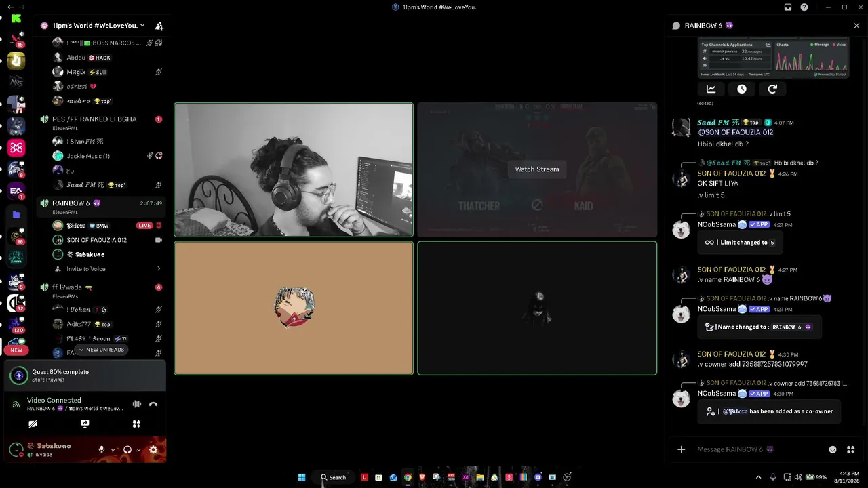Open the Sabakuno user profile panel
This screenshot has height=488, width=868.
[49, 449]
